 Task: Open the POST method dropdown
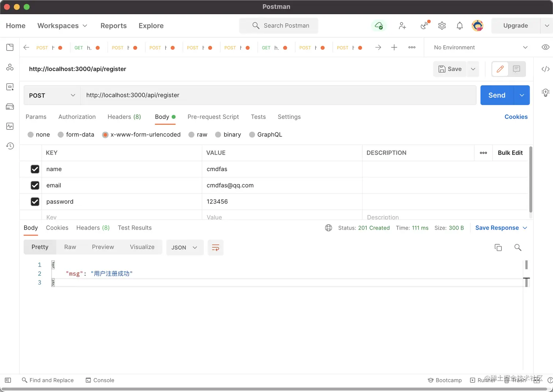[x=52, y=95]
